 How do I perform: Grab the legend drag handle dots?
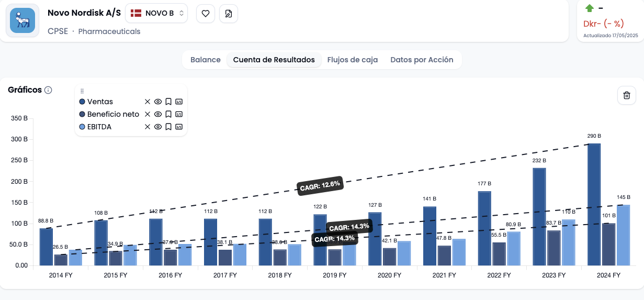[x=82, y=91]
